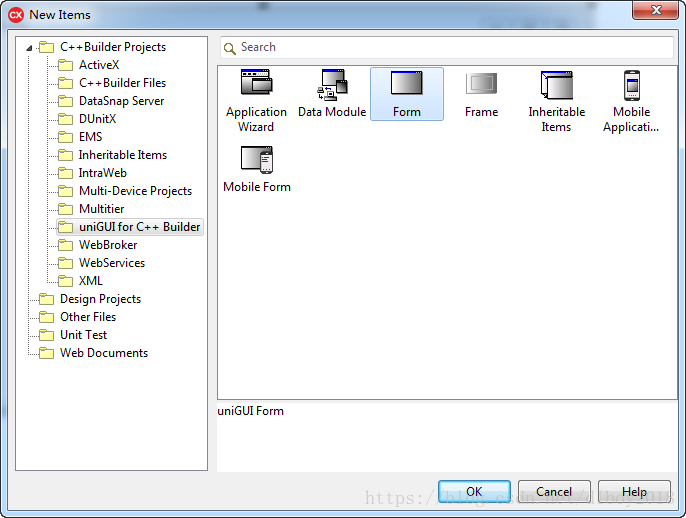Click the ActiveX folder icon
The width and height of the screenshot is (686, 518).
(x=66, y=65)
